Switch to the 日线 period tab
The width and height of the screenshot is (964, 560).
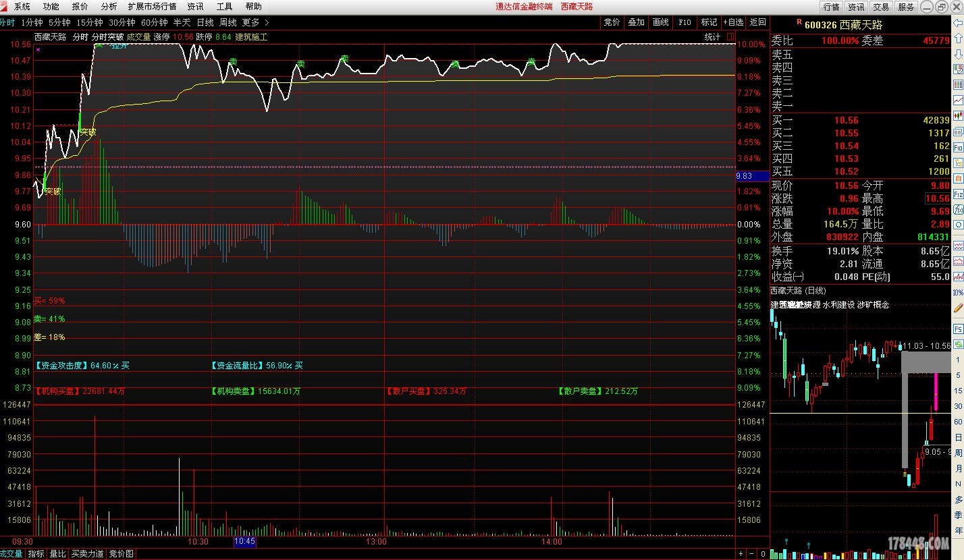pos(205,22)
